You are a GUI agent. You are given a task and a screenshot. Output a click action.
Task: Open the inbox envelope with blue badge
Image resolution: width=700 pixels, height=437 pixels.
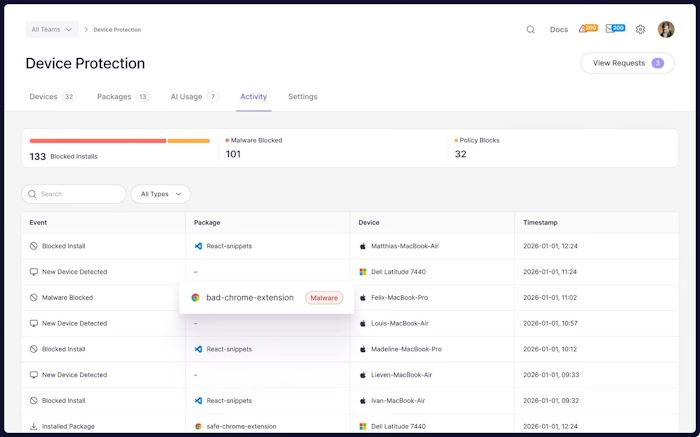pyautogui.click(x=615, y=29)
